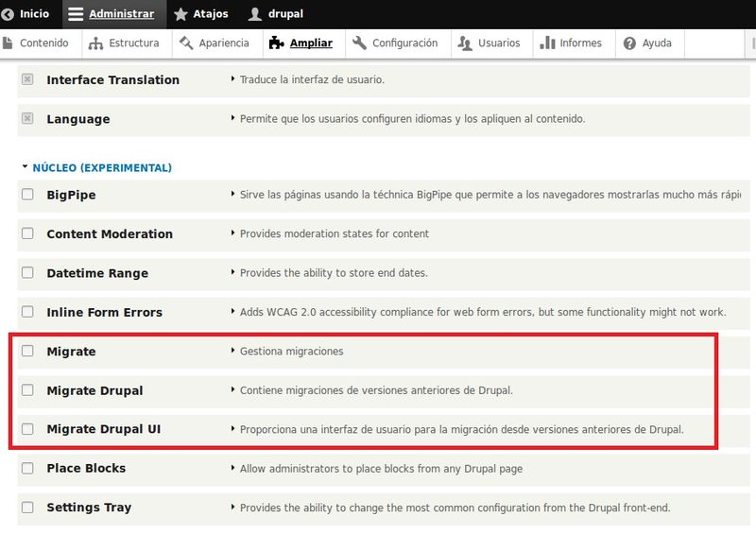Click the Informes bar chart icon
This screenshot has width=756, height=534.
547,43
